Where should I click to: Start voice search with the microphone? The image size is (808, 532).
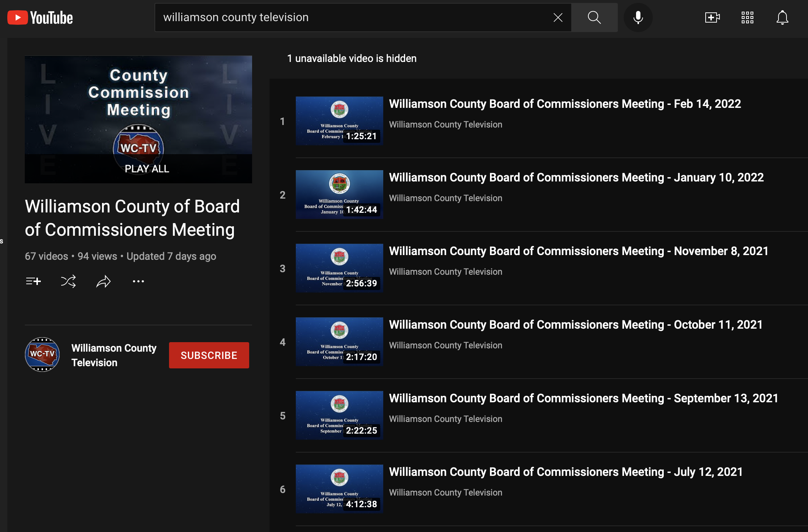coord(638,17)
